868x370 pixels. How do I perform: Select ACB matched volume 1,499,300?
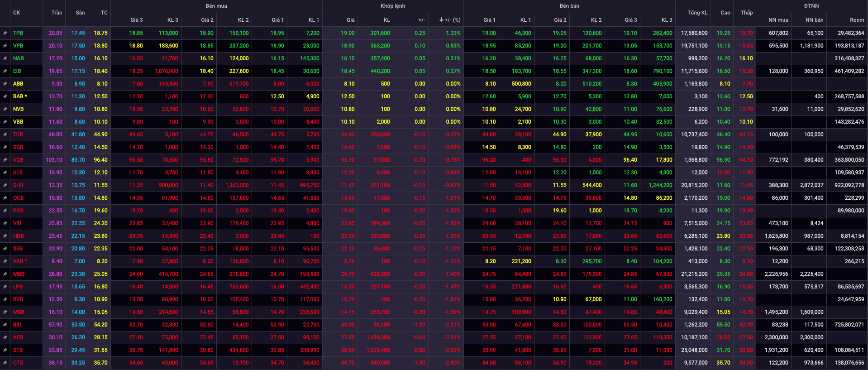click(x=378, y=337)
